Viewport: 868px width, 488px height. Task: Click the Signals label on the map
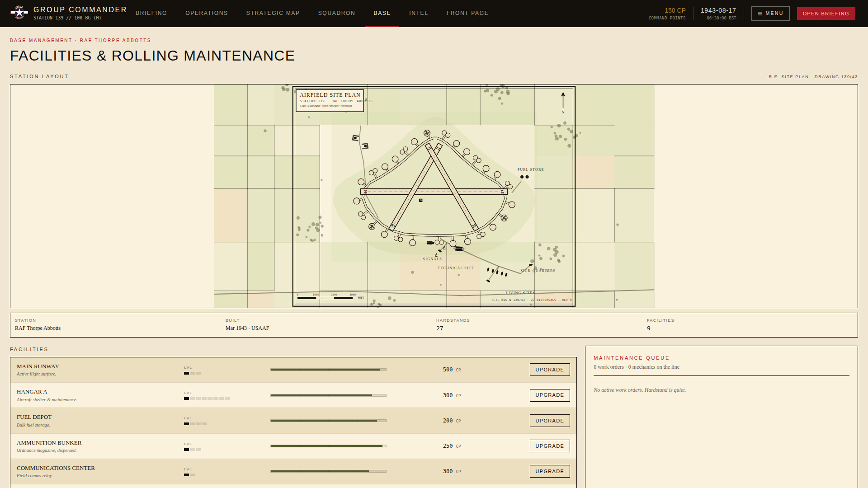point(432,259)
